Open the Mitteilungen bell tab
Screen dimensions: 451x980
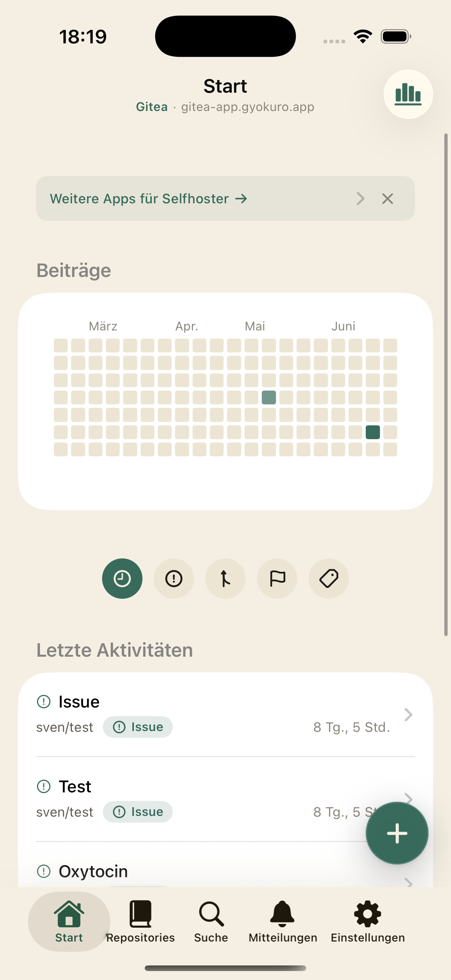[x=283, y=921]
